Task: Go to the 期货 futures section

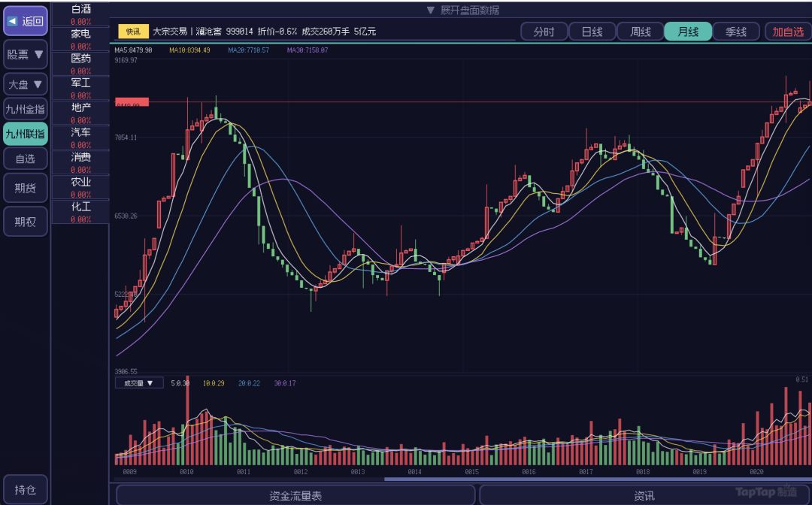Action: (26, 188)
